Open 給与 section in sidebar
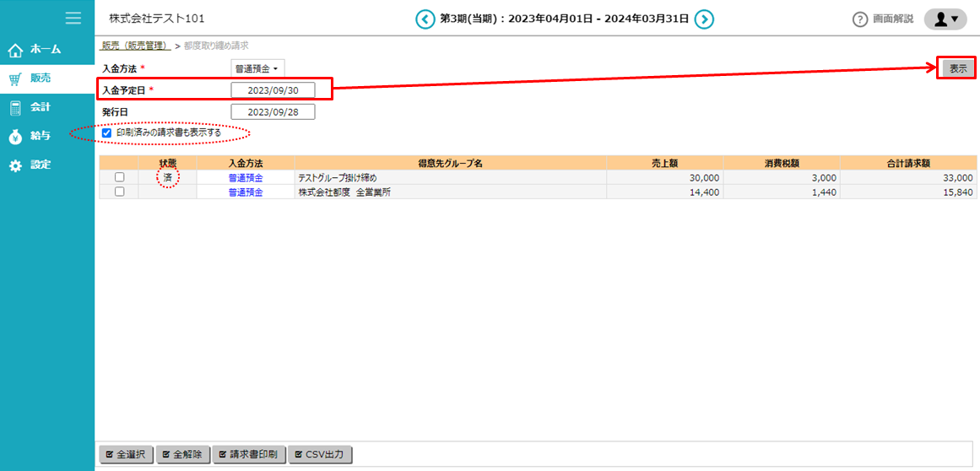 coord(41,136)
